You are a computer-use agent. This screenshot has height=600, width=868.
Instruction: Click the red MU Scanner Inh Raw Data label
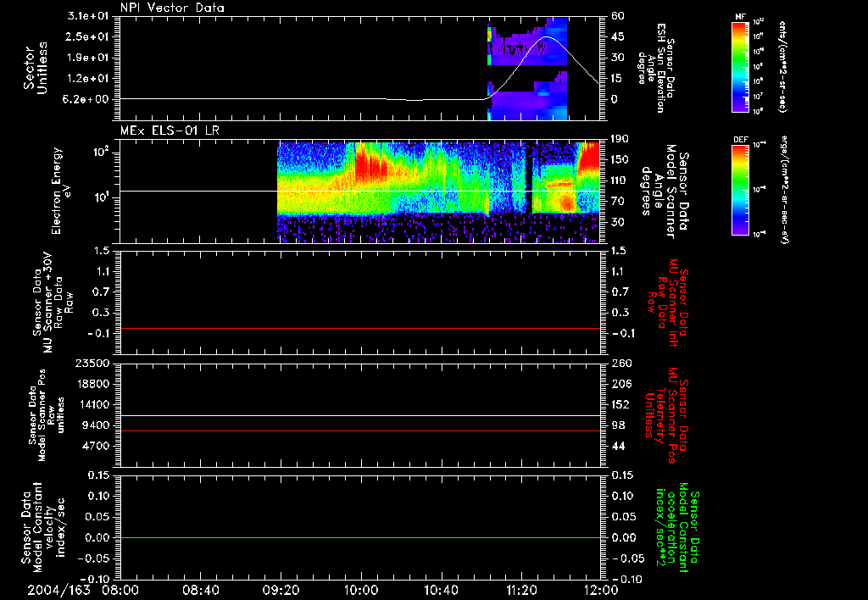point(667,303)
